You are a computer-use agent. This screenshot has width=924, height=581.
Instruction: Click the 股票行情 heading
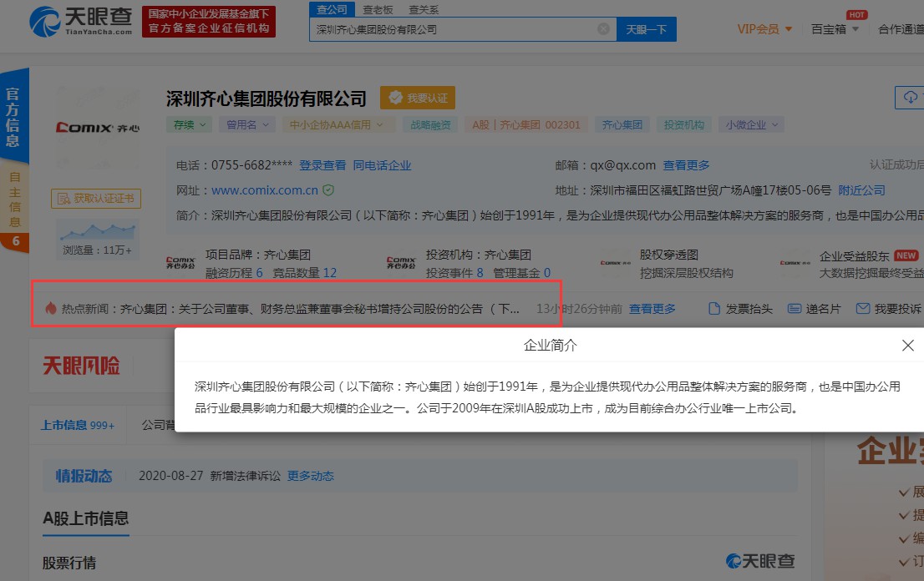click(69, 563)
